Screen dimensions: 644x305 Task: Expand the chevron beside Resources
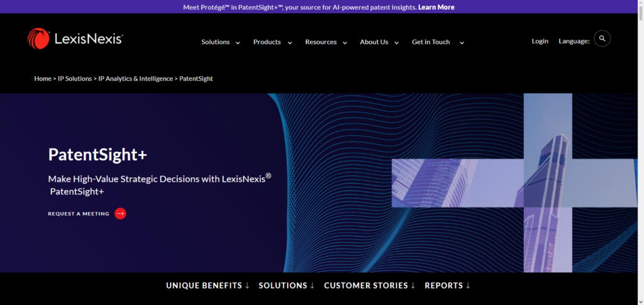(345, 43)
